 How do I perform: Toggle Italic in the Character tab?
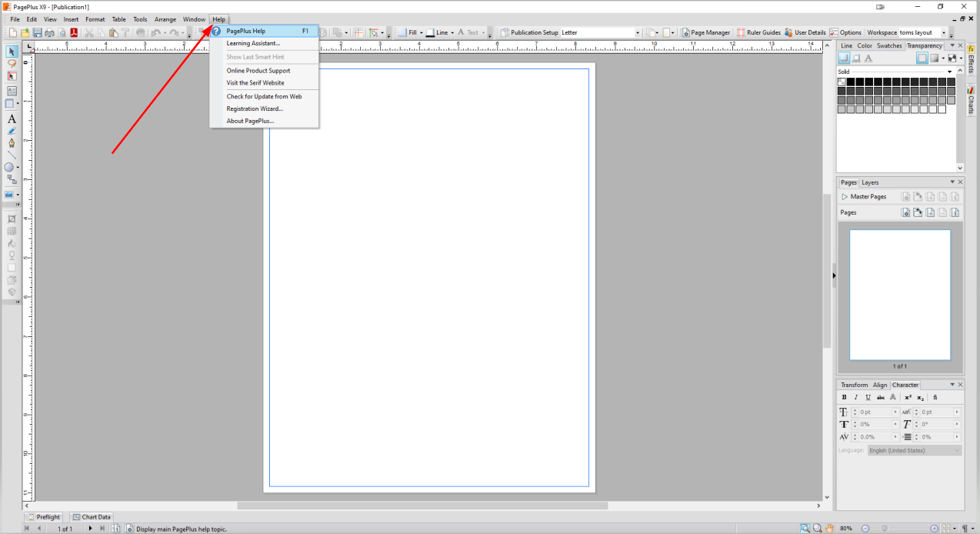[x=856, y=397]
